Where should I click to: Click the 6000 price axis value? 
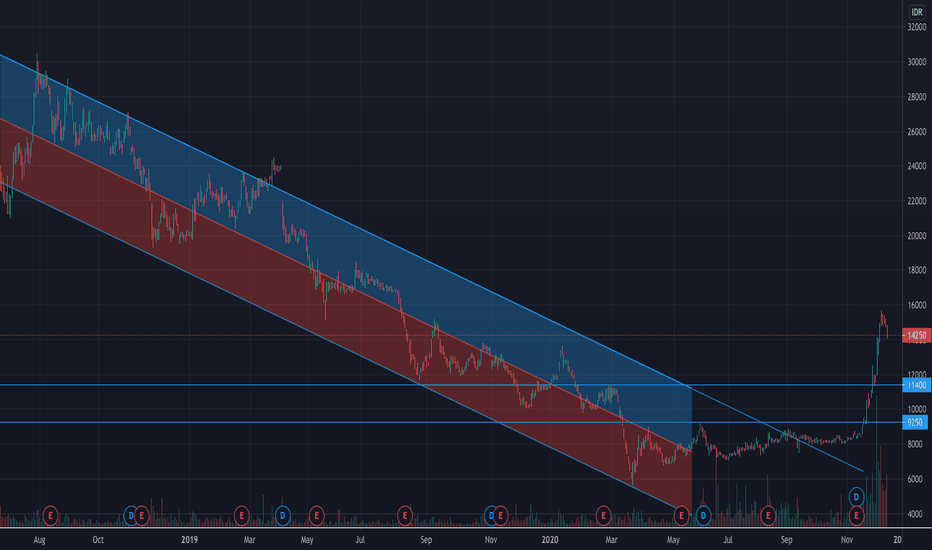[x=915, y=479]
